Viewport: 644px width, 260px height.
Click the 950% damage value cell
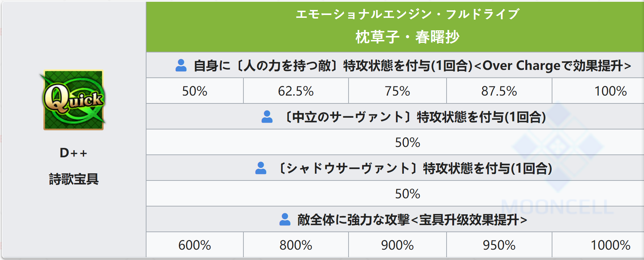point(499,245)
